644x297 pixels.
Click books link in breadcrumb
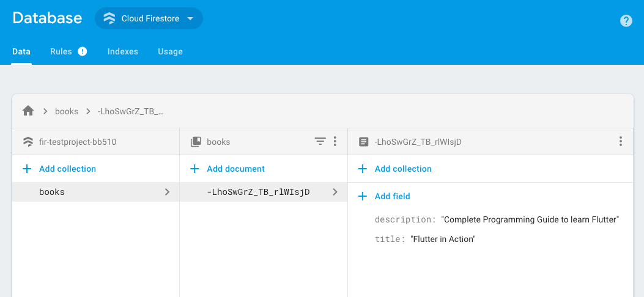pyautogui.click(x=67, y=111)
